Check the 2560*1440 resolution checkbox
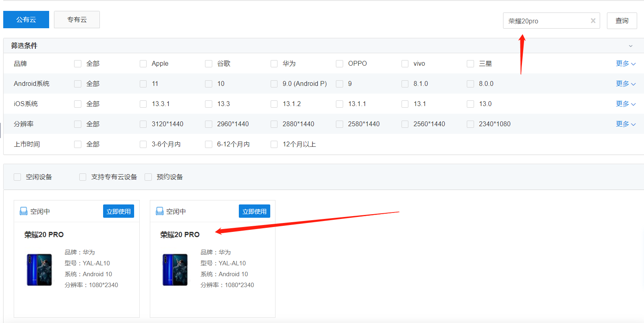Image resolution: width=644 pixels, height=323 pixels. [x=405, y=124]
